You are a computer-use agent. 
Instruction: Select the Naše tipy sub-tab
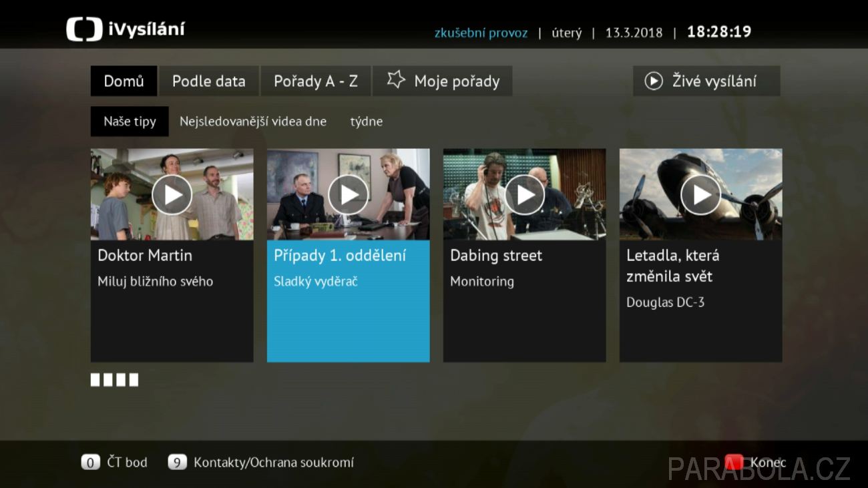coord(130,121)
